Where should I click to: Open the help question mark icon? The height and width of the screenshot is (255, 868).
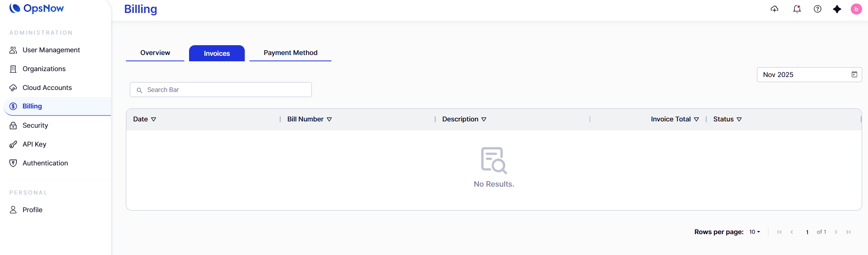point(817,9)
